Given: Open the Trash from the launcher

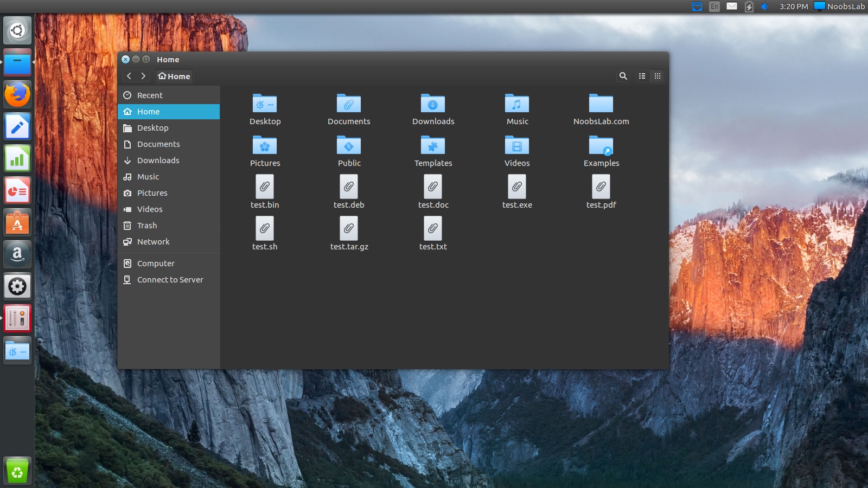Looking at the screenshot, I should (x=17, y=470).
